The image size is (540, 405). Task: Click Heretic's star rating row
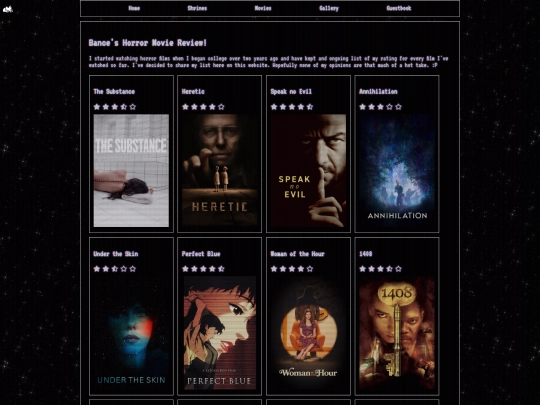coord(203,107)
